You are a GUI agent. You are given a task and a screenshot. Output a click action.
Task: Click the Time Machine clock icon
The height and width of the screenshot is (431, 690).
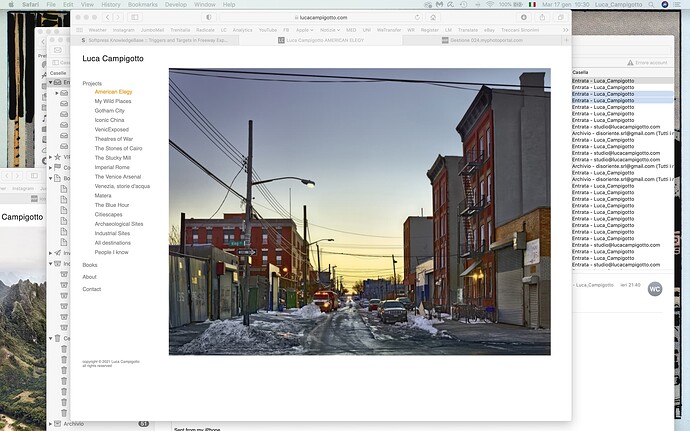point(463,4)
